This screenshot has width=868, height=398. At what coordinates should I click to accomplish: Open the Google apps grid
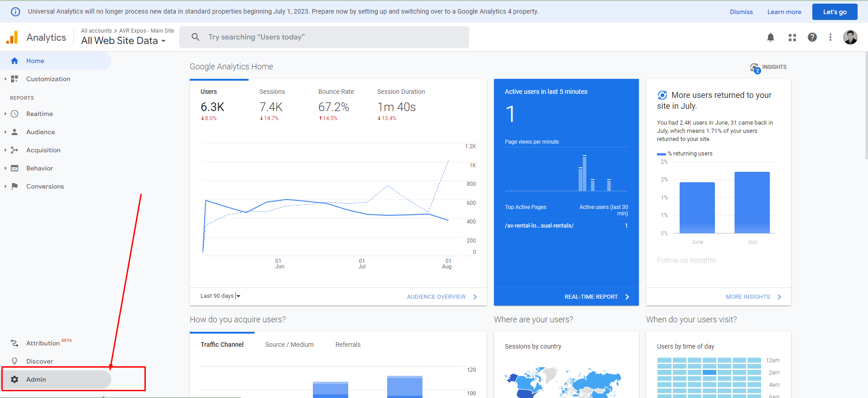792,38
